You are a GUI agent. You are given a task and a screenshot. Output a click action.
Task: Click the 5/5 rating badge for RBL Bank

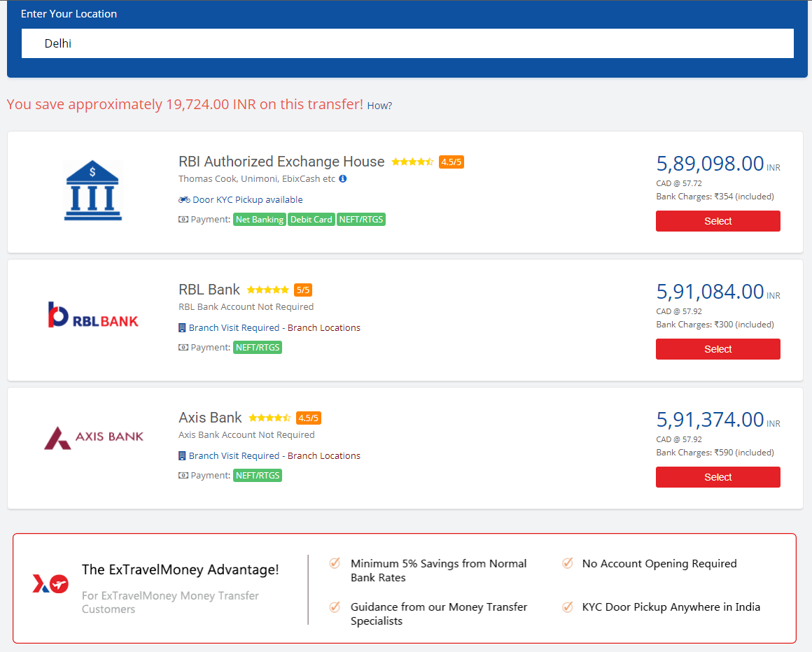(303, 290)
